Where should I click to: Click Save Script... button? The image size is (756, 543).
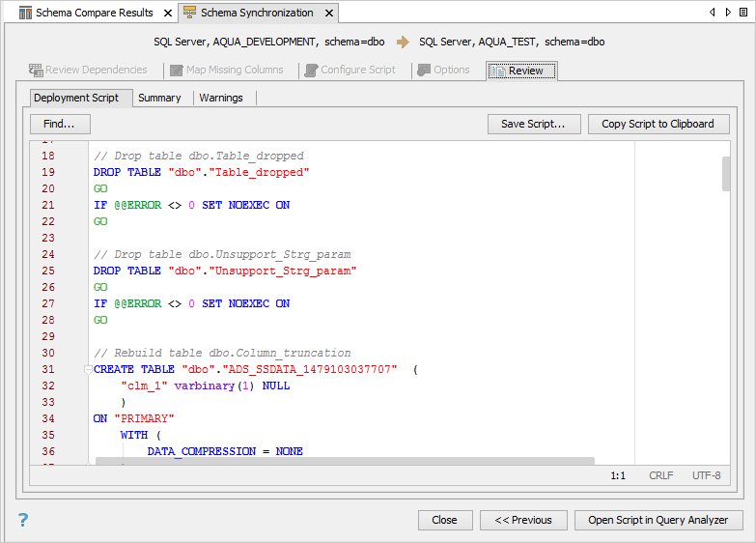coord(533,124)
